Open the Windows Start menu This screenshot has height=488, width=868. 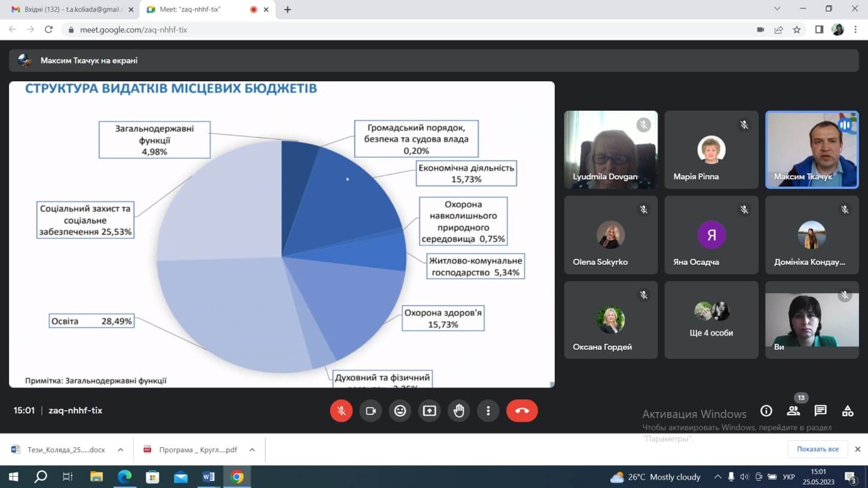(13, 477)
